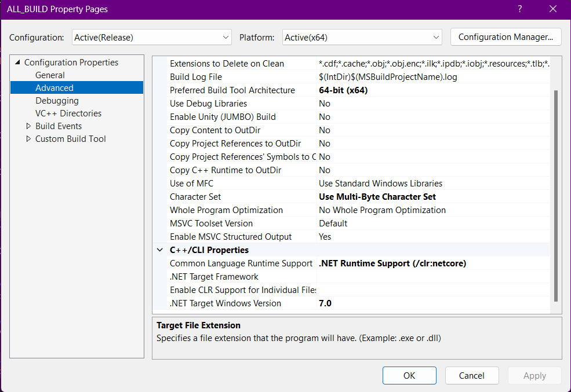Click the Apply button
This screenshot has width=571, height=392.
534,375
